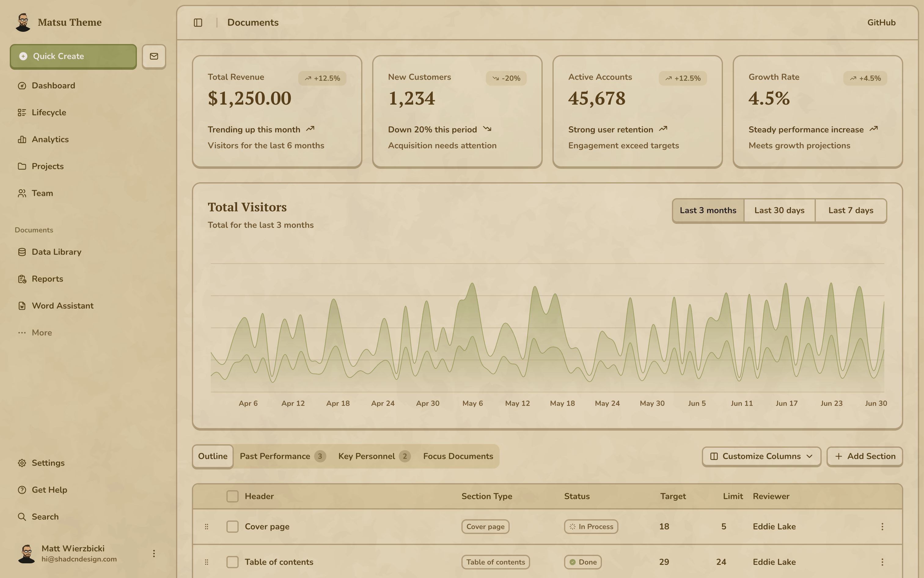Select the Last 30 days range toggle
Screen dimensions: 924x578
click(779, 211)
